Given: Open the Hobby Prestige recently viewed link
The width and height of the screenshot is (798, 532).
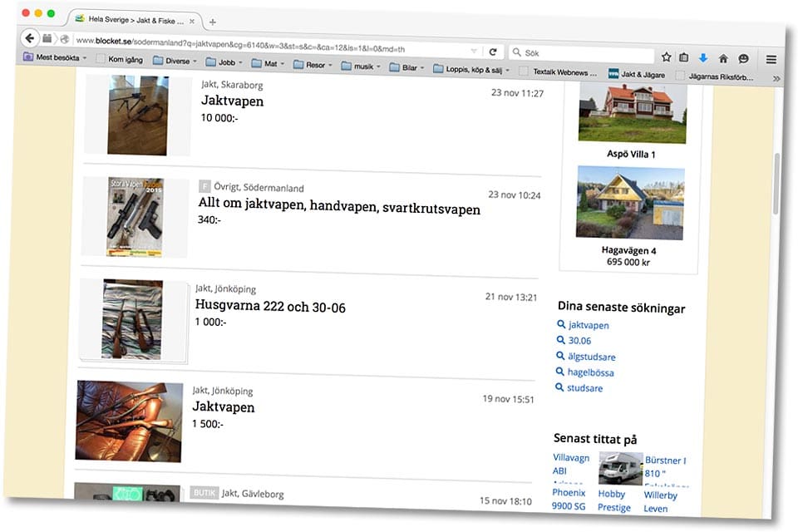Looking at the screenshot, I should pyautogui.click(x=613, y=500).
